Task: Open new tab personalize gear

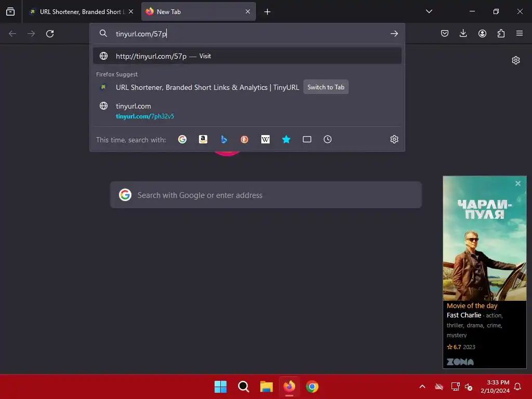Action: pyautogui.click(x=516, y=60)
